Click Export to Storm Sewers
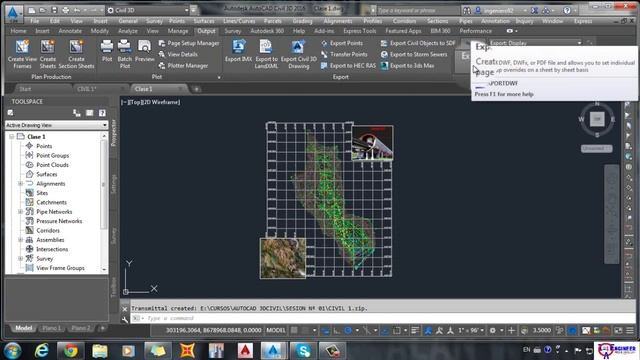The width and height of the screenshot is (640, 360). 414,54
